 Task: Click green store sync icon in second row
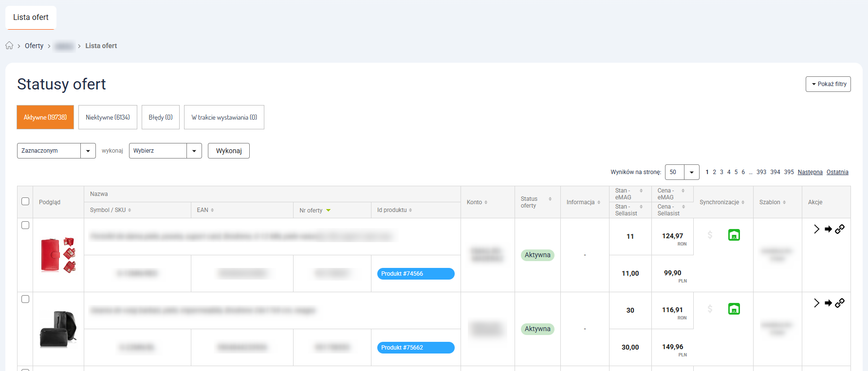(x=734, y=309)
